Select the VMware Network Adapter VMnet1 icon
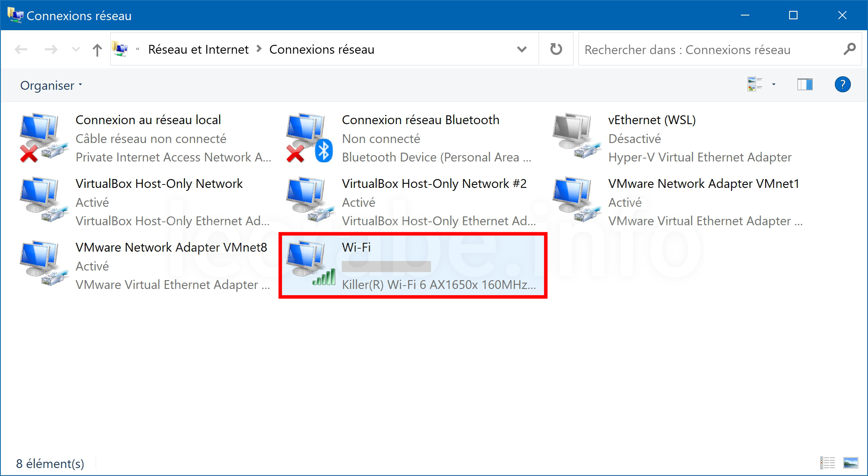Viewport: 868px width, 476px height. click(x=576, y=200)
